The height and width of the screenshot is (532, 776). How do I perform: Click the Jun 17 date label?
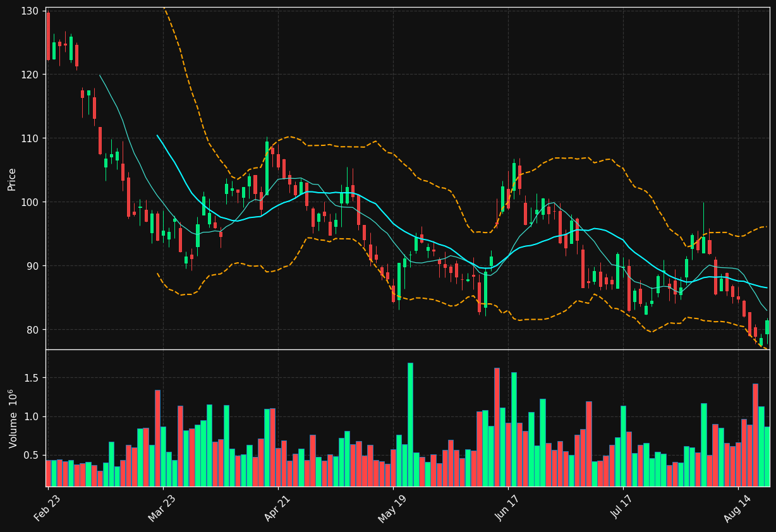508,507
